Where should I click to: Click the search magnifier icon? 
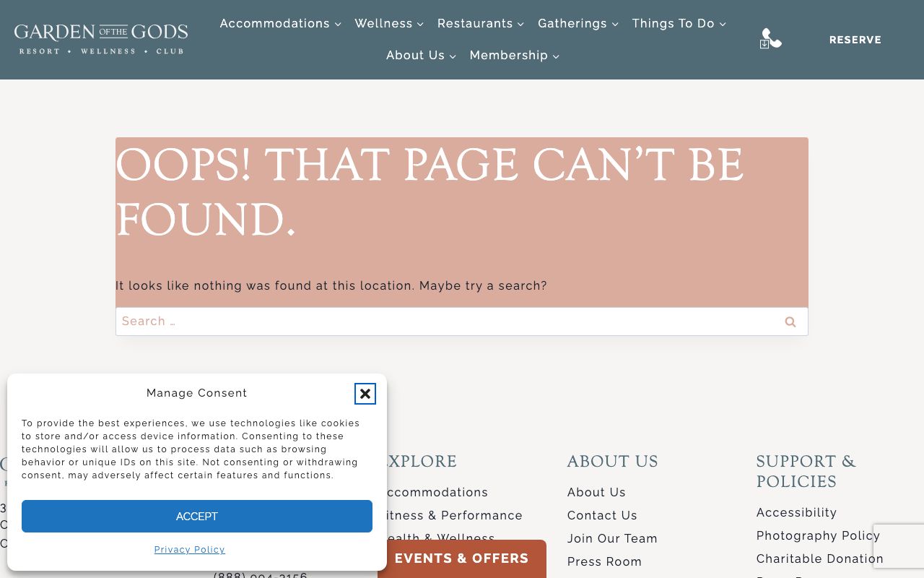coord(790,322)
